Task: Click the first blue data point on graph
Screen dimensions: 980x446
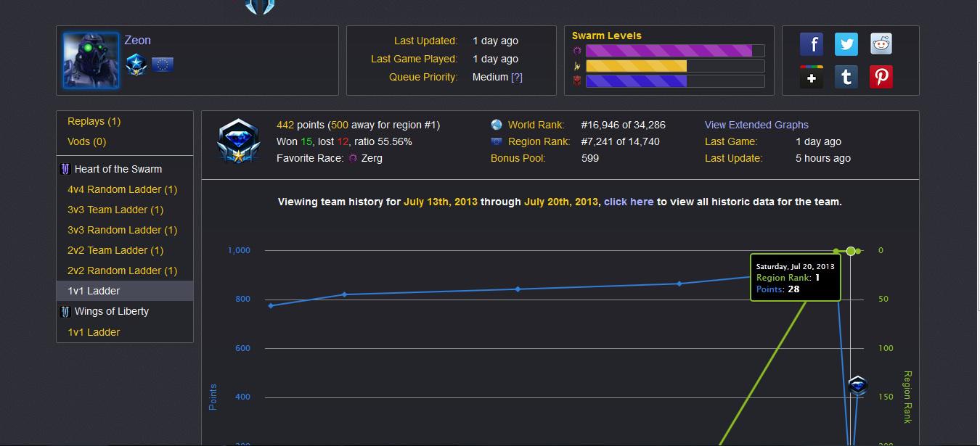Action: 271,305
